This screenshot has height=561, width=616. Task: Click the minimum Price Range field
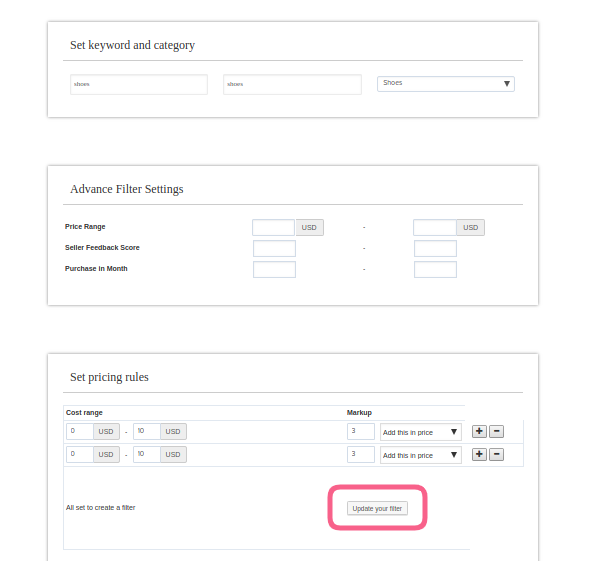(273, 228)
